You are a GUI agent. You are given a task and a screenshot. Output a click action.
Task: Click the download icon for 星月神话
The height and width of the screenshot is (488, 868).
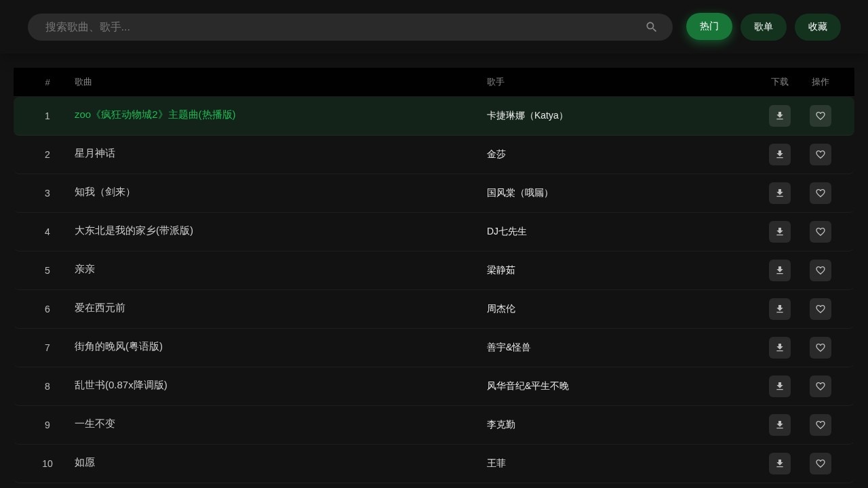pyautogui.click(x=780, y=155)
